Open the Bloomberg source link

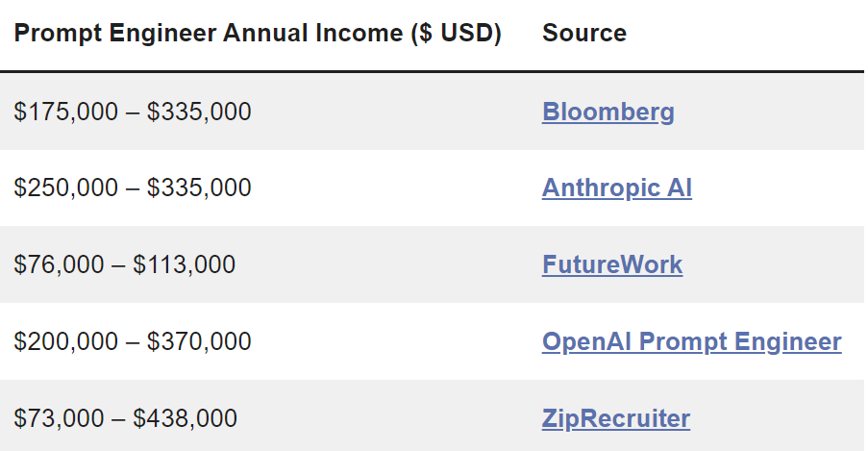(x=608, y=112)
